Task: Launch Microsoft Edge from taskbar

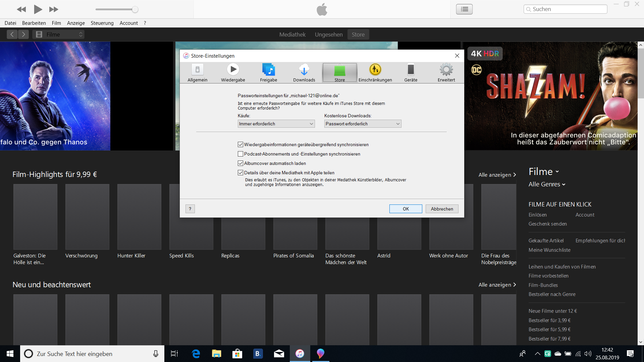Action: pos(196,354)
